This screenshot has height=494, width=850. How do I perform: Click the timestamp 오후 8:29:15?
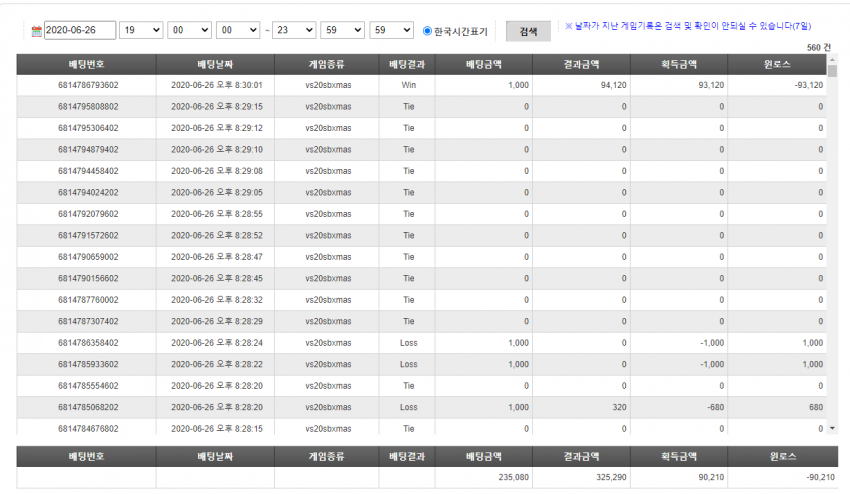tap(239, 107)
